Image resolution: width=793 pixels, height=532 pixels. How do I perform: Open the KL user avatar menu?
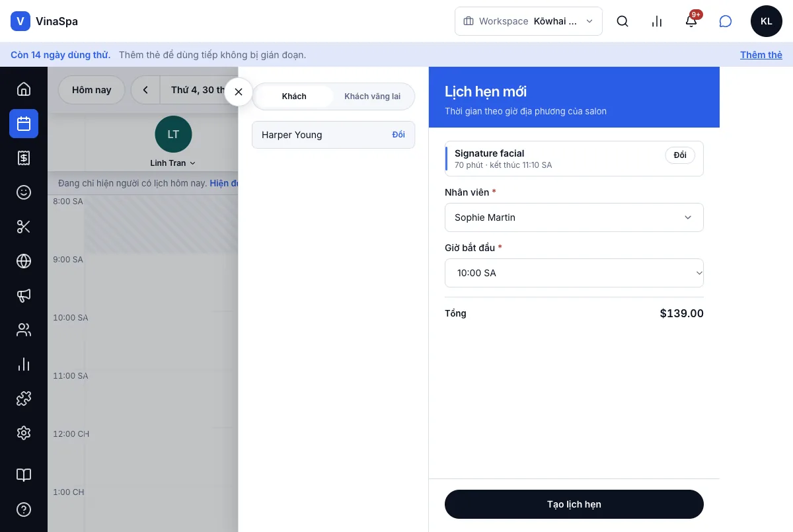tap(767, 21)
